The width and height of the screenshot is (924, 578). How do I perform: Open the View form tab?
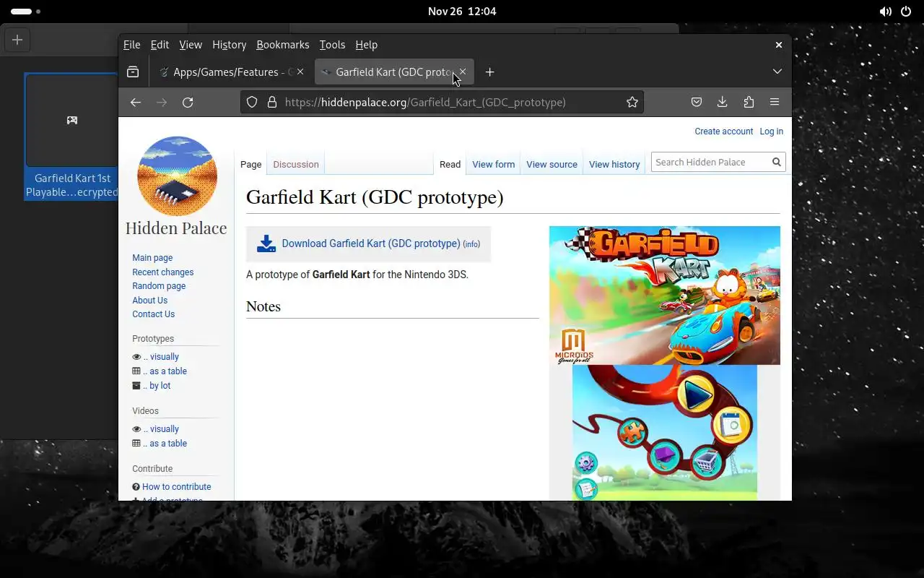(x=494, y=165)
